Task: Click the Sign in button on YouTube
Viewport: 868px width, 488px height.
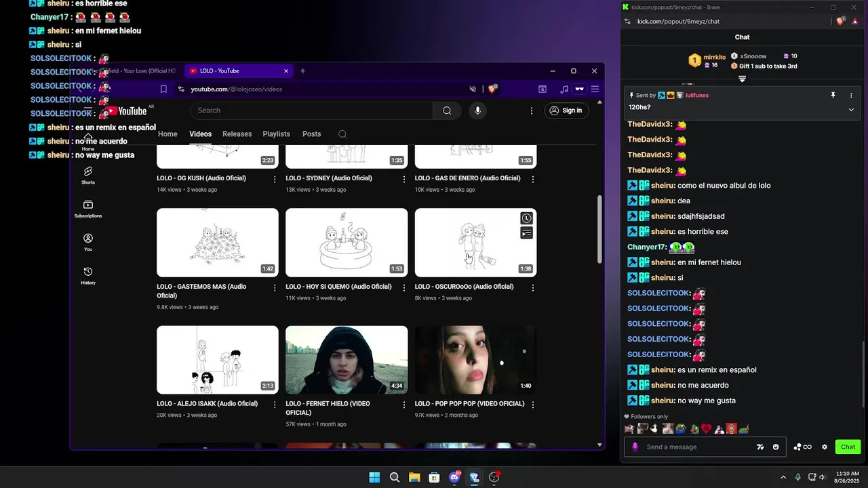Action: tap(566, 110)
